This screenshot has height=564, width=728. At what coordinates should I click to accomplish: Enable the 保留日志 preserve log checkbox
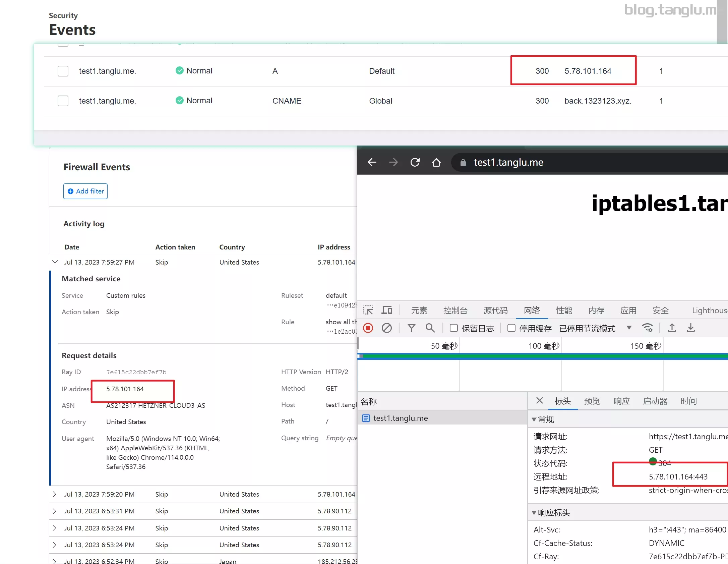[x=454, y=328]
